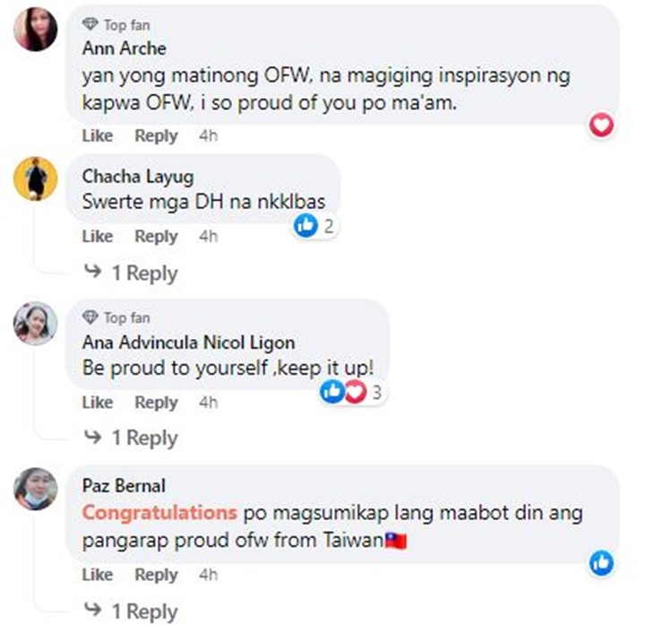Expand 1 Reply under Paz Bernal's comment
Screen dimensions: 672x625
[x=144, y=612]
